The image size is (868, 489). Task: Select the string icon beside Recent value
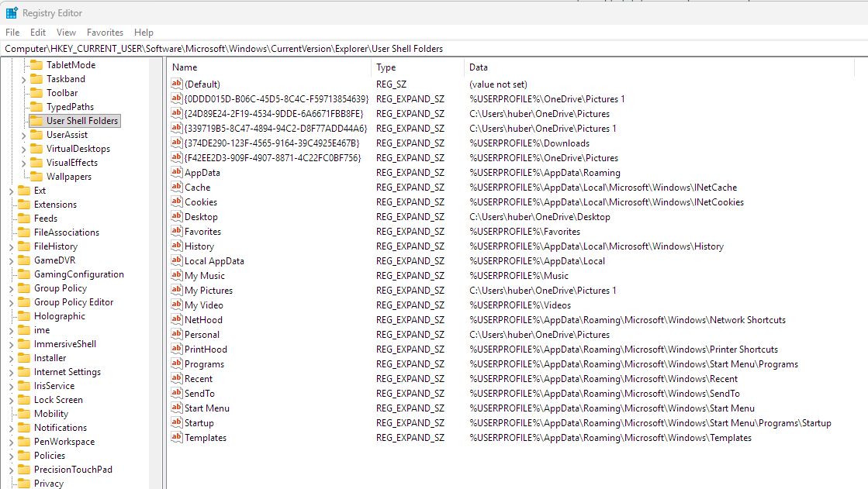(x=177, y=378)
